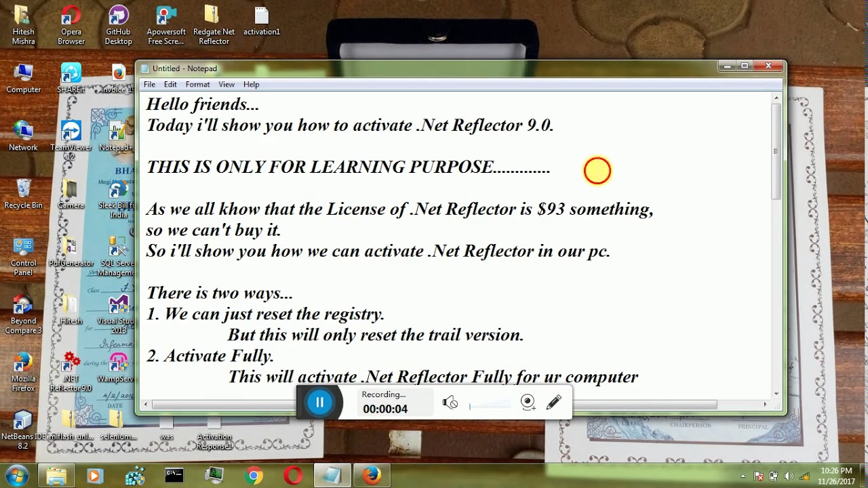This screenshot has height=488, width=868.
Task: Mute the recording speaker audio
Action: click(x=450, y=403)
